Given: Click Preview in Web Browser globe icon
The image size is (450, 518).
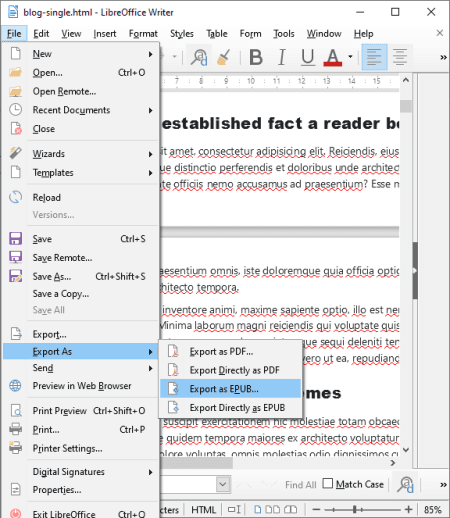Looking at the screenshot, I should coord(15,386).
